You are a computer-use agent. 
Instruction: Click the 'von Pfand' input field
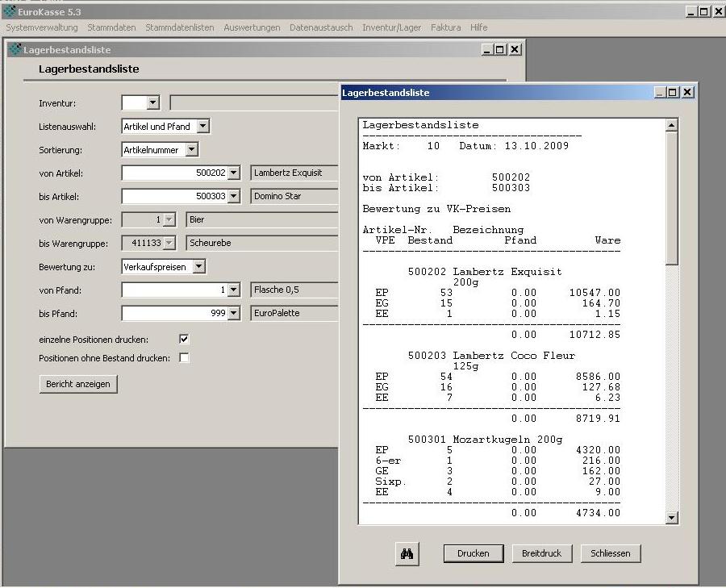coord(174,290)
